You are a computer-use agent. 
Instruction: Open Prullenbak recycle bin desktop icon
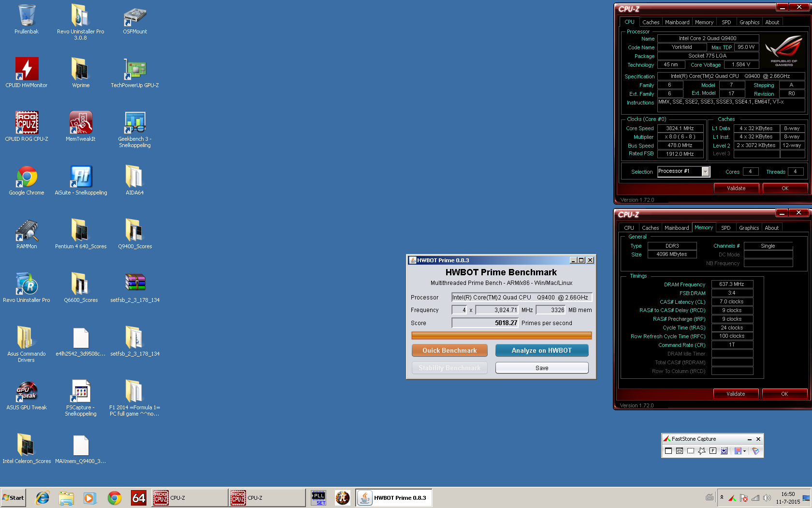click(27, 19)
